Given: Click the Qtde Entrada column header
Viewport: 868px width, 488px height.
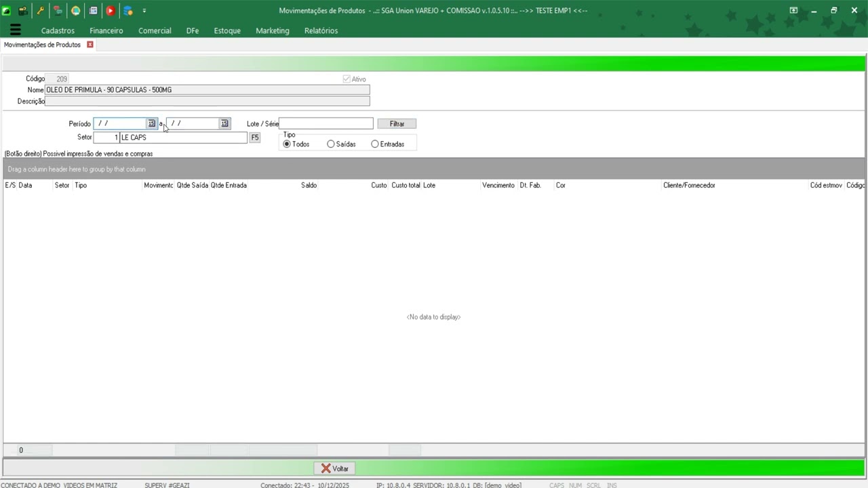Looking at the screenshot, I should [x=229, y=185].
